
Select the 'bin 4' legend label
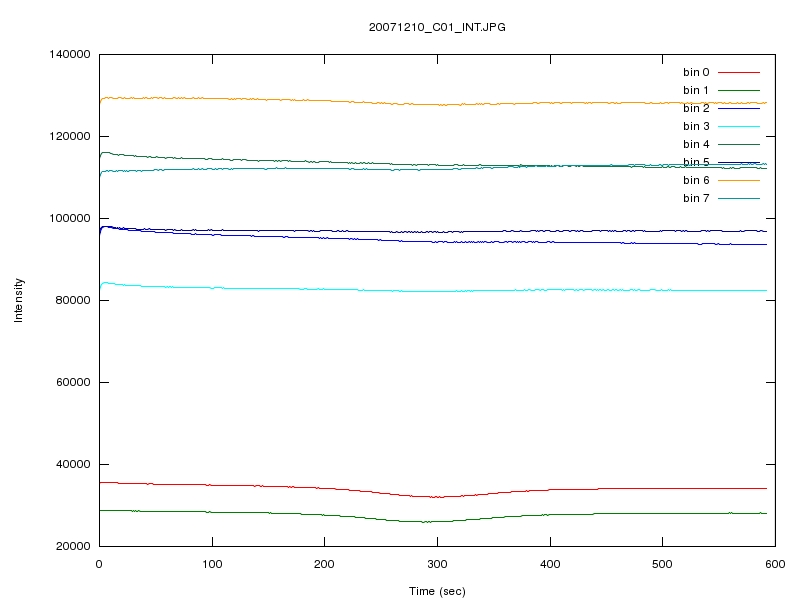696,144
